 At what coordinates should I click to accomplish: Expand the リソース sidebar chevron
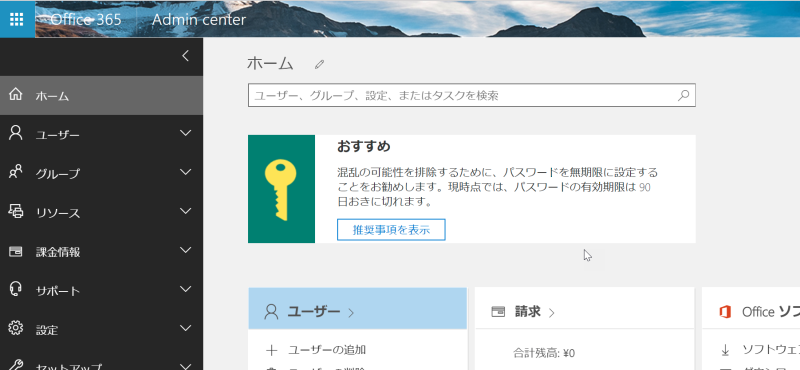(186, 211)
